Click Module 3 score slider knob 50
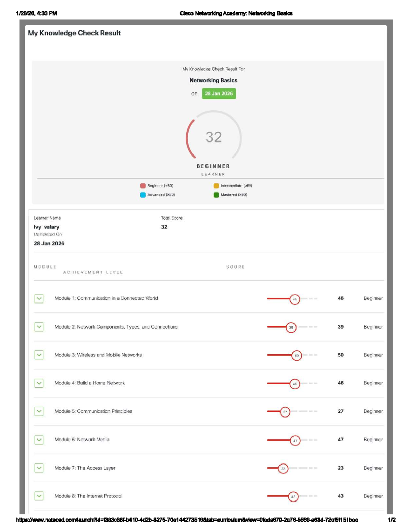The height and width of the screenshot is (532, 411). coord(297,356)
